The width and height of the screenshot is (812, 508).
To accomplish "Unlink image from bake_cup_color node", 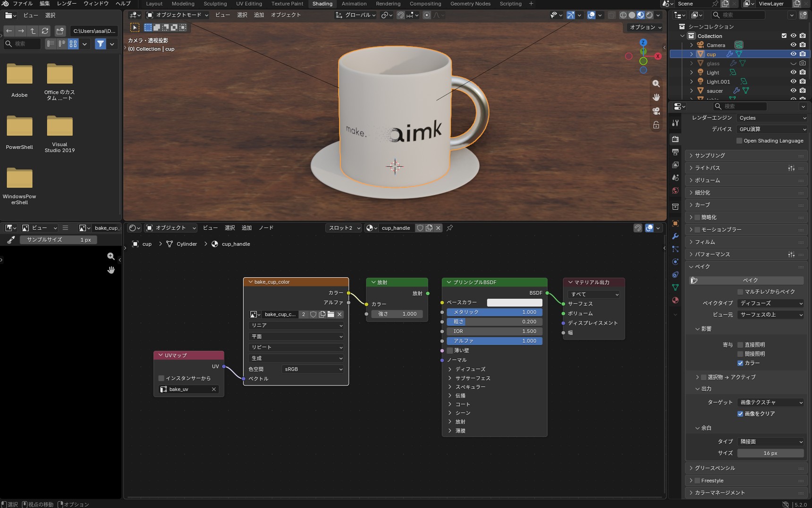I will 339,314.
